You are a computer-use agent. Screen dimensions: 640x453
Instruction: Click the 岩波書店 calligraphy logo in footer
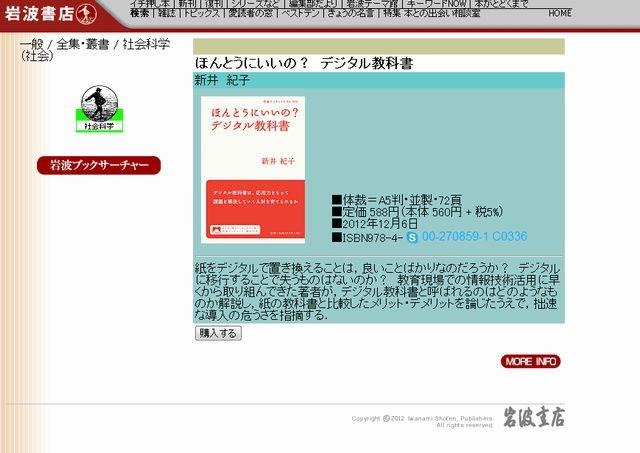pos(534,417)
